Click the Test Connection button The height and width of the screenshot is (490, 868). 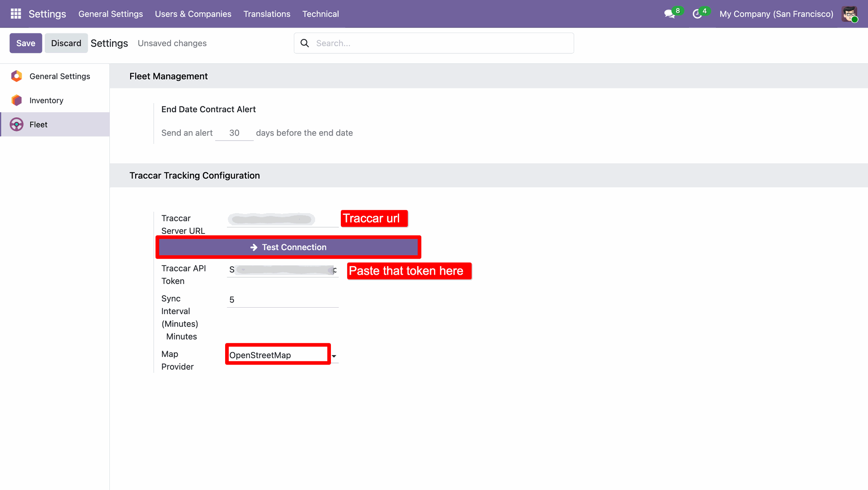coord(288,247)
